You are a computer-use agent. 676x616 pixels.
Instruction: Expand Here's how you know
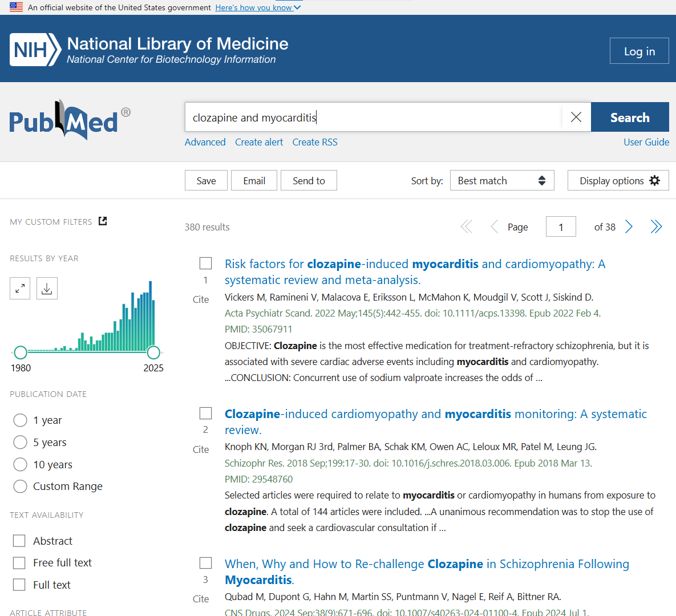258,7
